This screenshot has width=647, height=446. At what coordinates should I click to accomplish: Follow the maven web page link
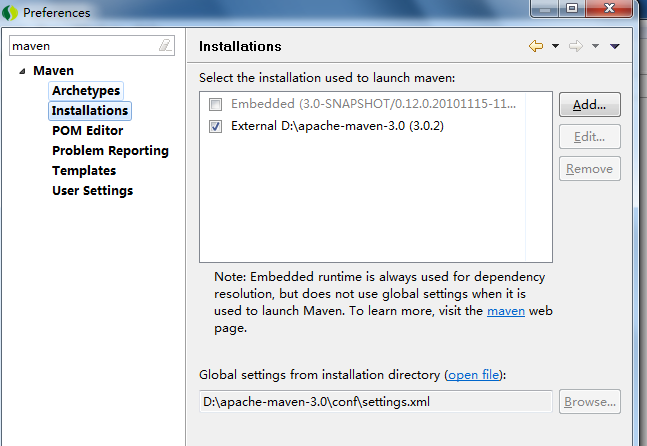point(506,311)
